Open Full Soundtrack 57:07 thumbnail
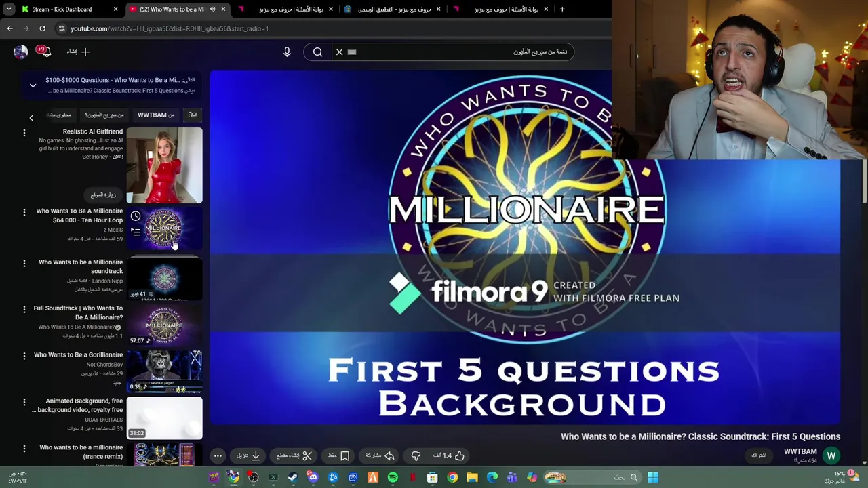 click(164, 324)
